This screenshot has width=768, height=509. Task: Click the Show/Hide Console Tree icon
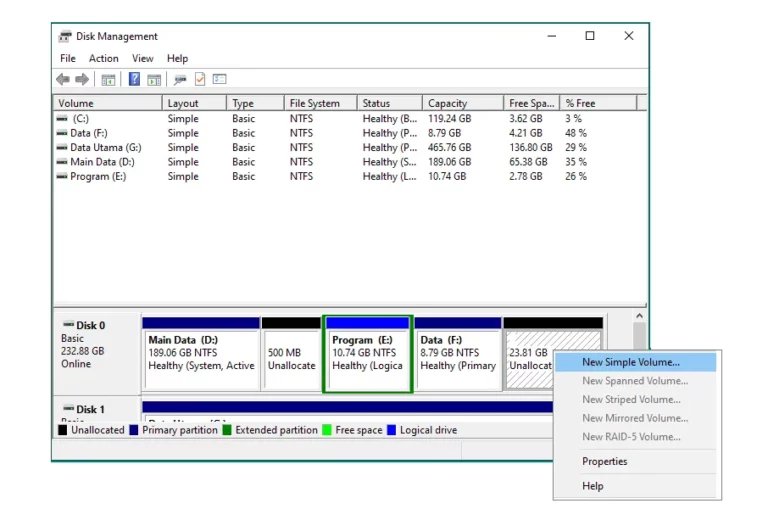coord(108,79)
